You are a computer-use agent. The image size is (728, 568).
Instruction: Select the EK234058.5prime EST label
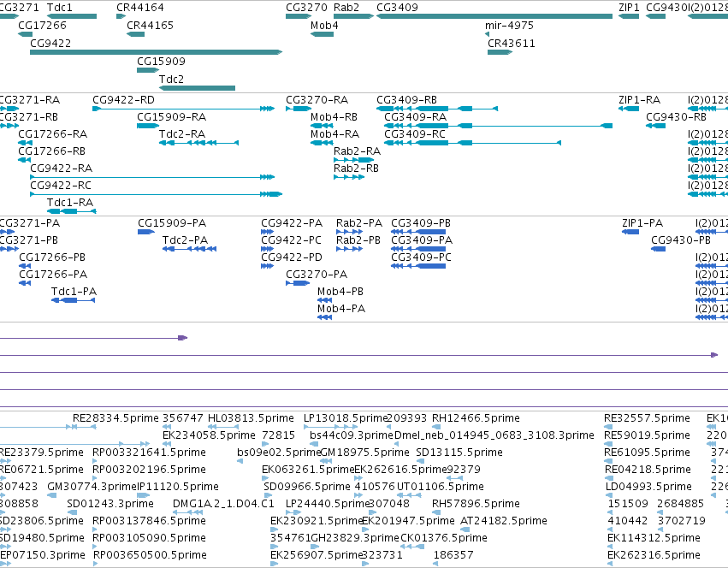tap(209, 435)
